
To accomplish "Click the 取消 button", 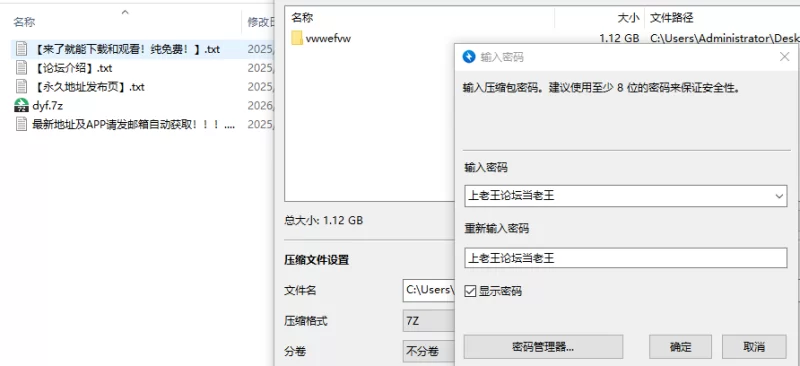I will point(754,347).
